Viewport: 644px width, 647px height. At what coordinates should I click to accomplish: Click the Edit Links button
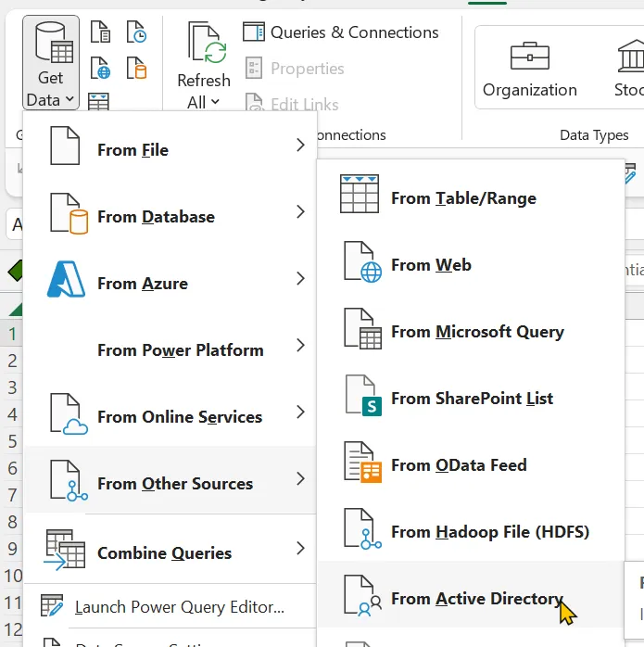coord(292,103)
